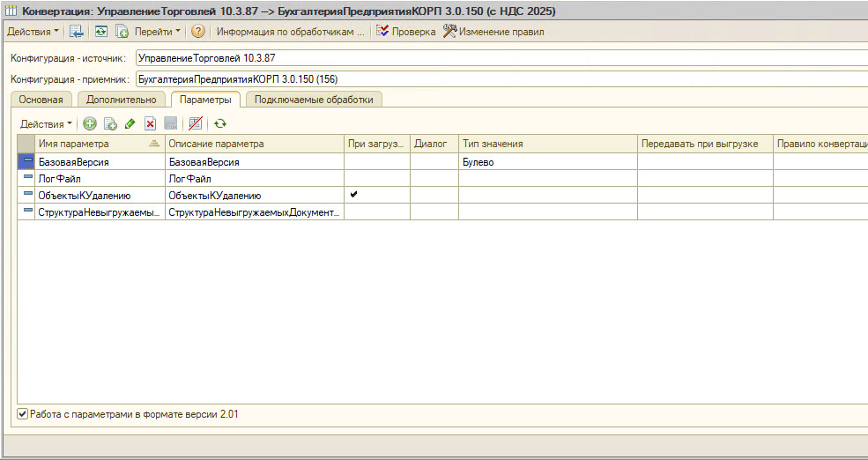The height and width of the screenshot is (460, 868).
Task: Click the Передавать при выгрузке column header
Action: point(705,144)
